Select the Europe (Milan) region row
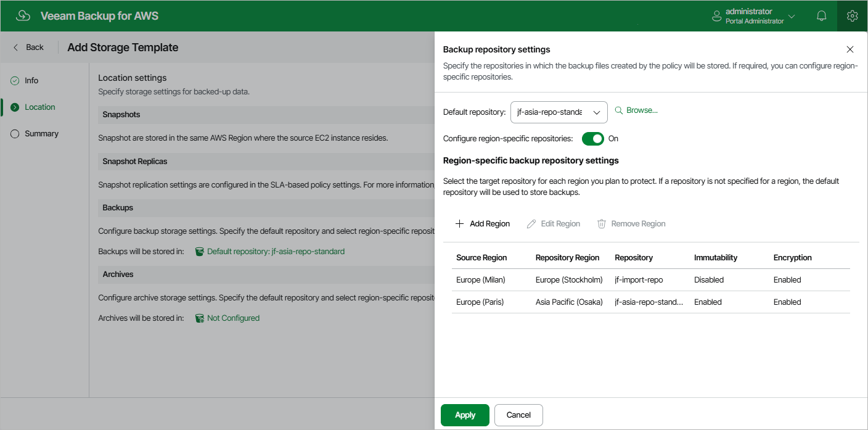Image resolution: width=868 pixels, height=430 pixels. (481, 280)
